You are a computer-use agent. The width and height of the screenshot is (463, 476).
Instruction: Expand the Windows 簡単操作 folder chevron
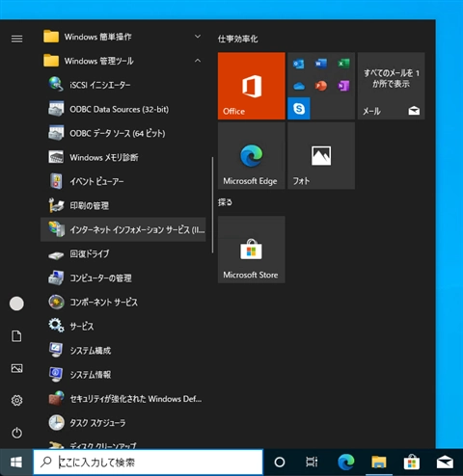pos(198,37)
